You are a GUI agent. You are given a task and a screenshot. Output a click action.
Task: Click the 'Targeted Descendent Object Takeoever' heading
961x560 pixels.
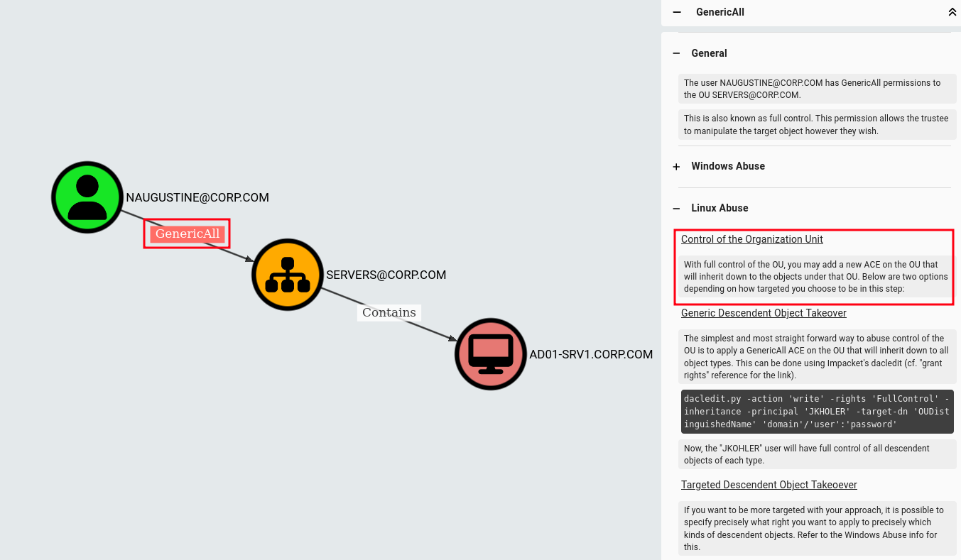click(769, 485)
